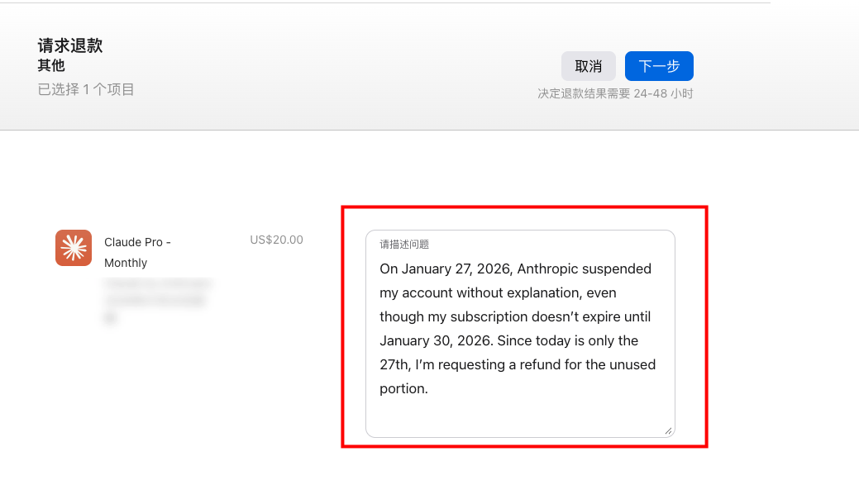Proceed with the 下一步 (Next) button
The width and height of the screenshot is (859, 504).
click(x=659, y=66)
